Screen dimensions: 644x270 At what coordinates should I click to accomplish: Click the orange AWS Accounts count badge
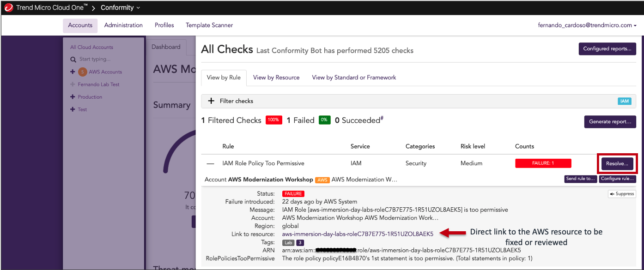(82, 72)
